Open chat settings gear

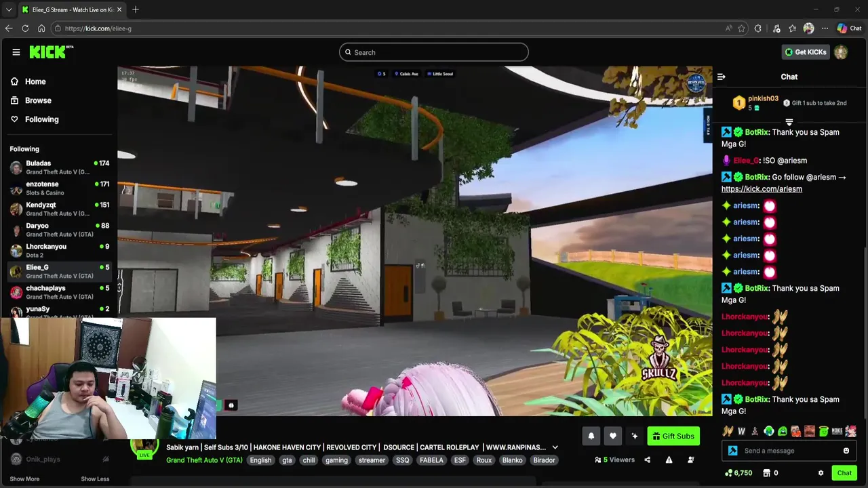821,473
